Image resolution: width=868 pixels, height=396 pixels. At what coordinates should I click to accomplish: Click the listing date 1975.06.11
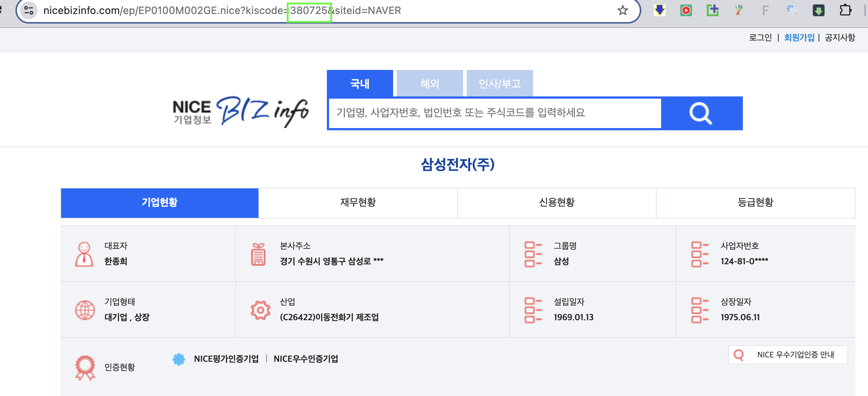click(740, 317)
